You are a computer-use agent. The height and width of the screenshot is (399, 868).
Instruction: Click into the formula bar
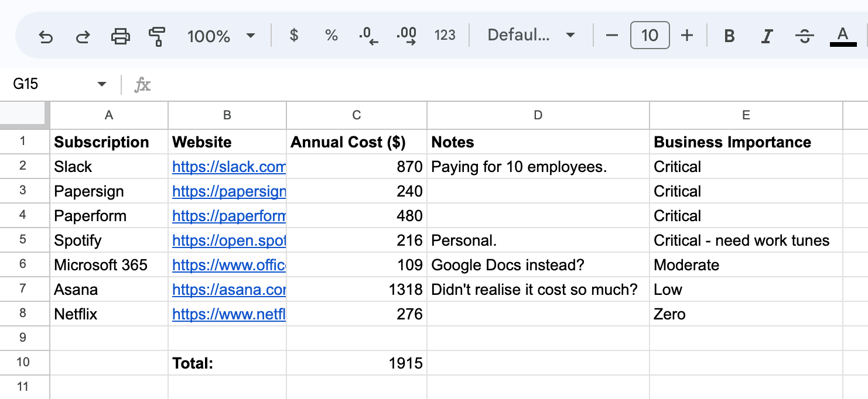pos(510,85)
